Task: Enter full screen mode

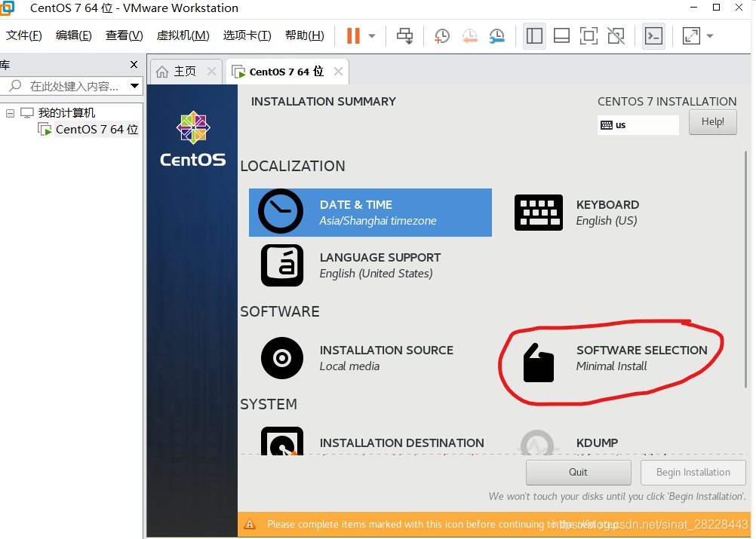Action: (x=589, y=35)
